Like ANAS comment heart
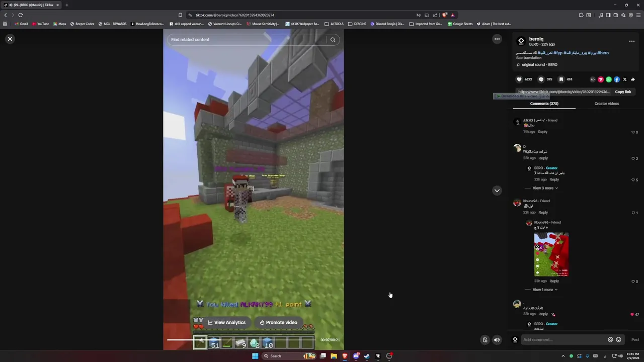This screenshot has height=362, width=644. click(633, 132)
